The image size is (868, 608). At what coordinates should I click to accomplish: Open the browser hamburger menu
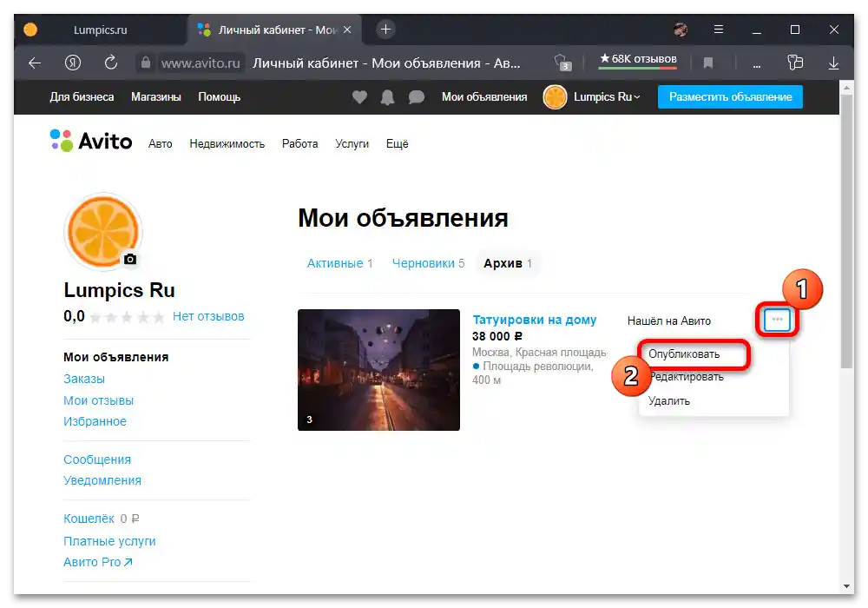pyautogui.click(x=719, y=30)
